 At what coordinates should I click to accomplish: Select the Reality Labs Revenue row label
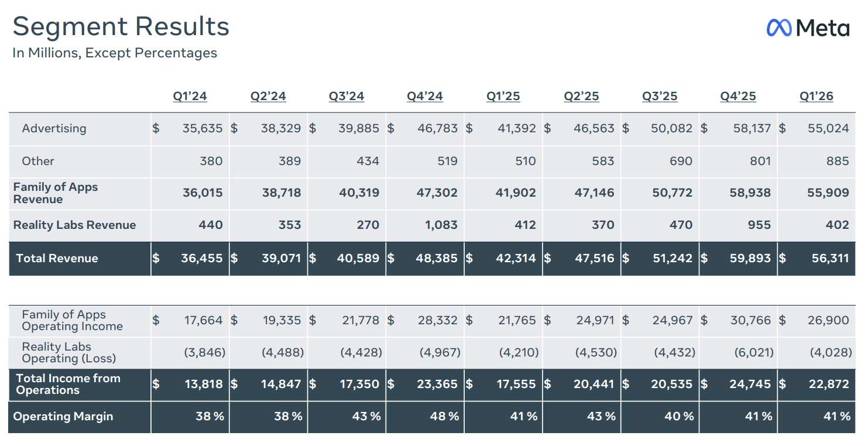(74, 225)
